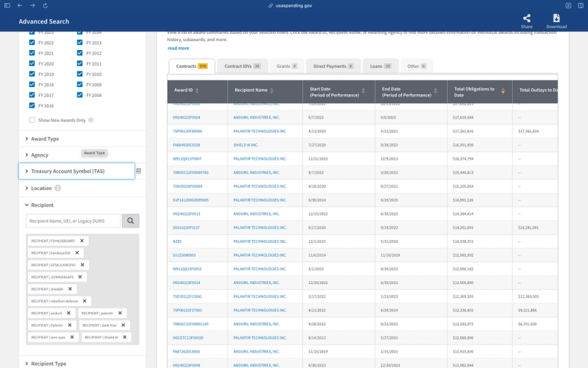Uncheck the FY 2010 checkbox

[x=79, y=74]
